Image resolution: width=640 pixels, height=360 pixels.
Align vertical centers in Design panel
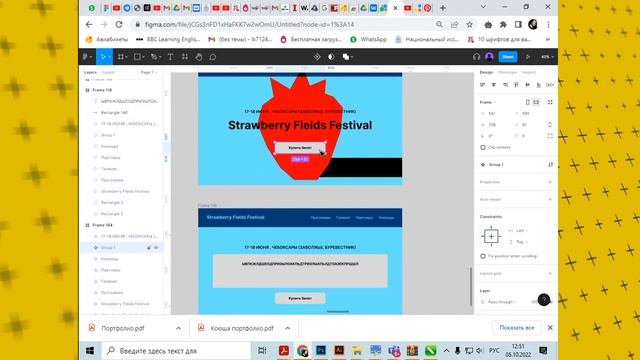coord(527,85)
